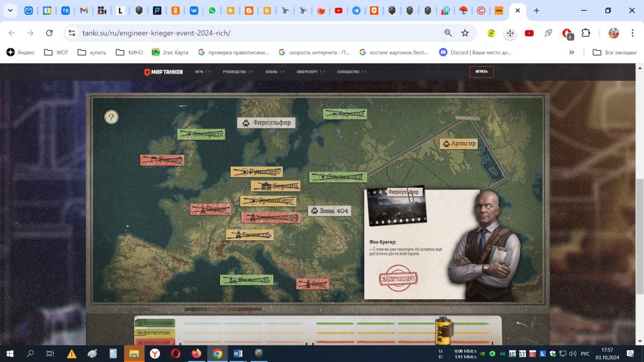Open the 2гис Карта bookmark
The image size is (644, 362).
[x=170, y=52]
